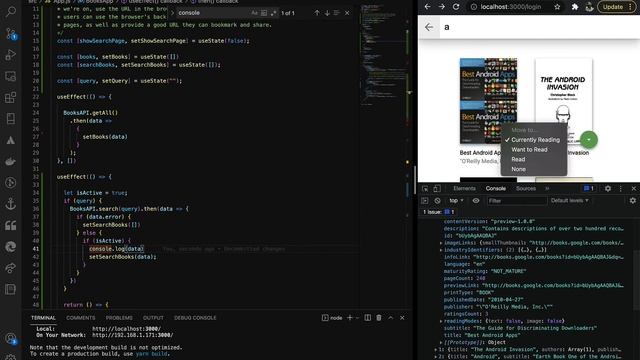Toggle Match Case in find widget
This screenshot has height=360, width=640.
click(x=254, y=13)
